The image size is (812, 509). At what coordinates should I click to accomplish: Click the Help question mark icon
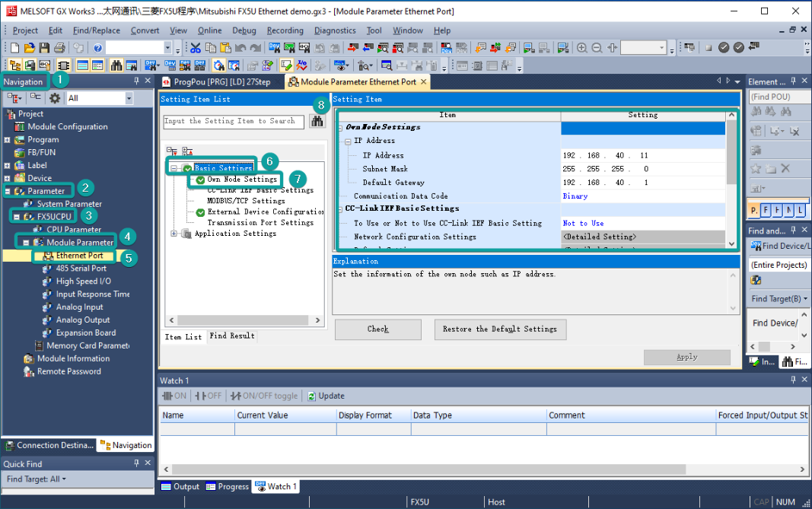[x=97, y=48]
